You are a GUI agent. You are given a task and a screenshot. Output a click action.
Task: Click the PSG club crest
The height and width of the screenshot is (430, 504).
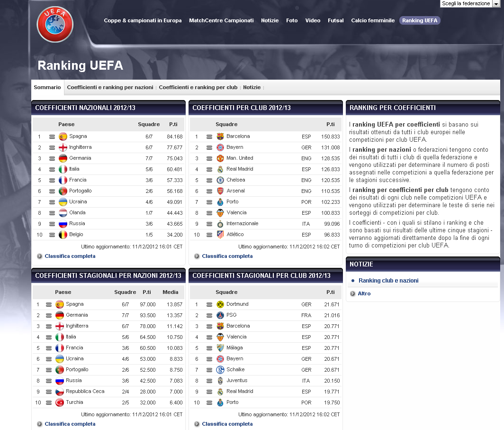point(220,315)
